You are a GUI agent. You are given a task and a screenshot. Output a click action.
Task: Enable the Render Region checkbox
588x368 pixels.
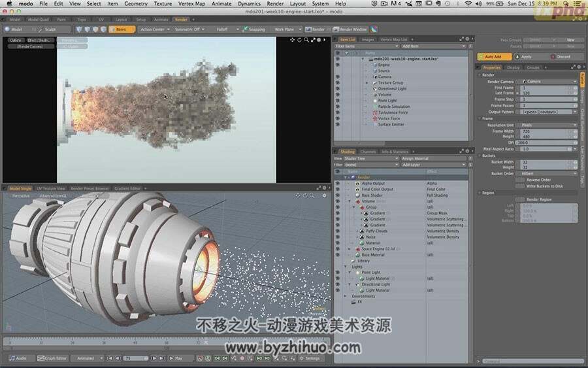click(520, 199)
